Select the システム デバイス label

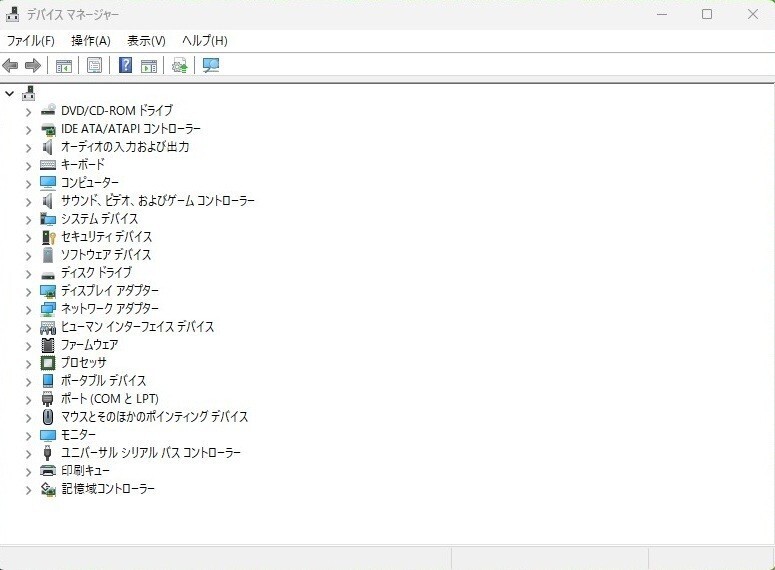click(99, 219)
